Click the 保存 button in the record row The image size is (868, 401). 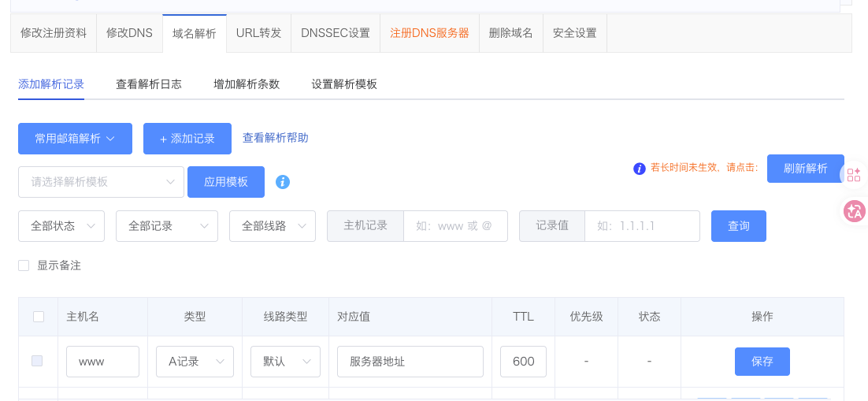tap(762, 362)
